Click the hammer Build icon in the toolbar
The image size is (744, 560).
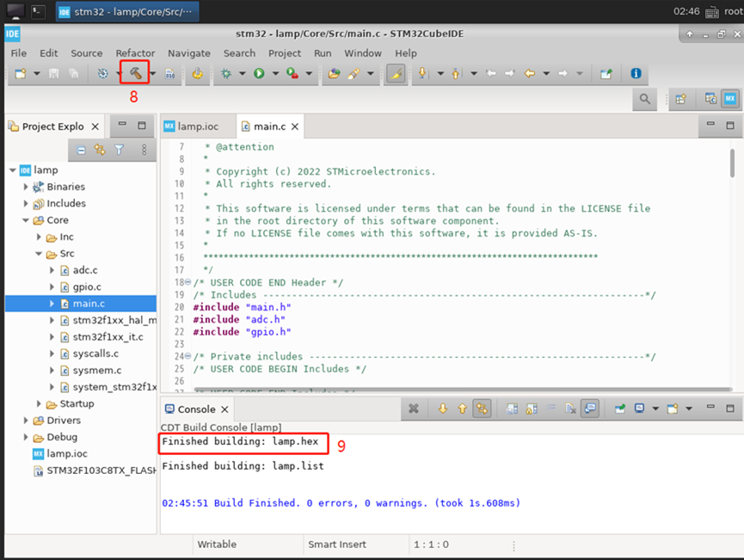(x=135, y=73)
